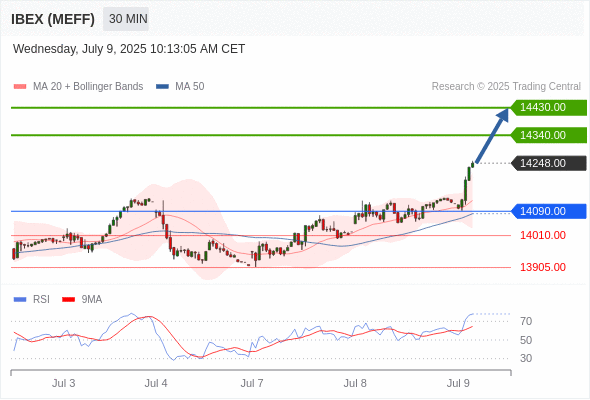Image resolution: width=590 pixels, height=400 pixels.
Task: Click the blue RSI legend swatch
Action: pos(20,300)
